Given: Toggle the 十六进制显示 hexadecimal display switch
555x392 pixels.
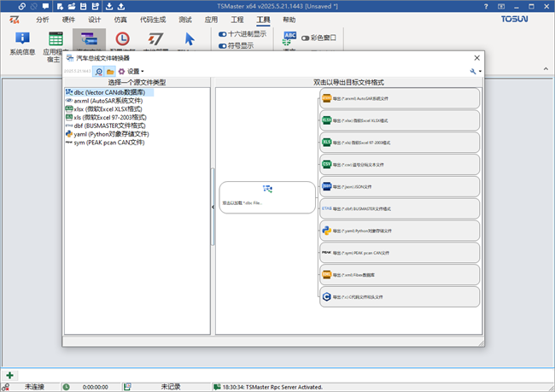Looking at the screenshot, I should coord(223,34).
